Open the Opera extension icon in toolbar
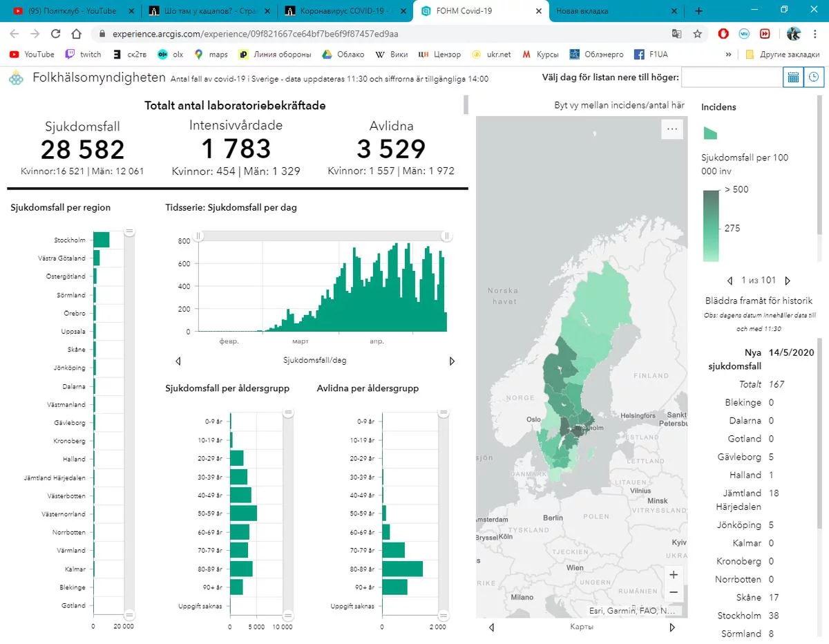The height and width of the screenshot is (644, 829). point(723,34)
